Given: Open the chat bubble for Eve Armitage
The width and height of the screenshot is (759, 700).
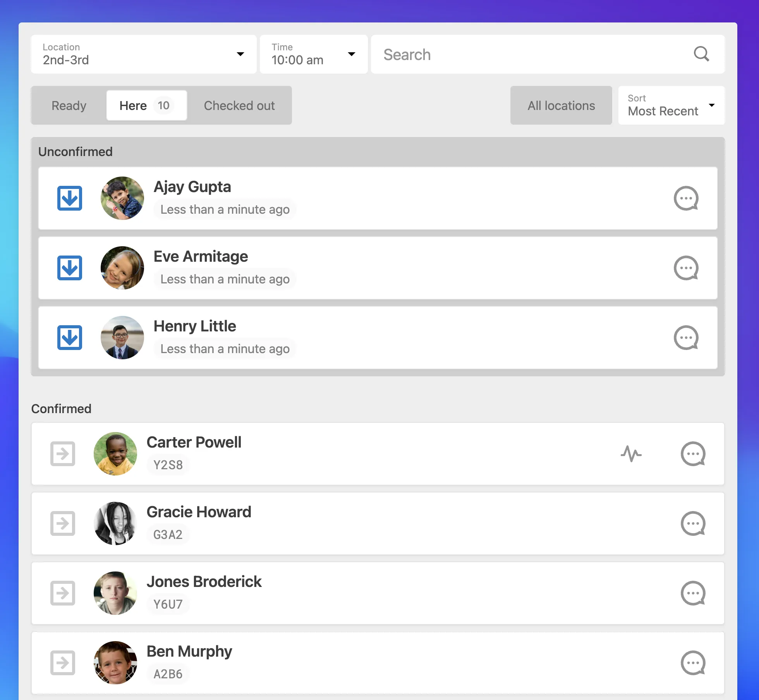Looking at the screenshot, I should pos(687,268).
